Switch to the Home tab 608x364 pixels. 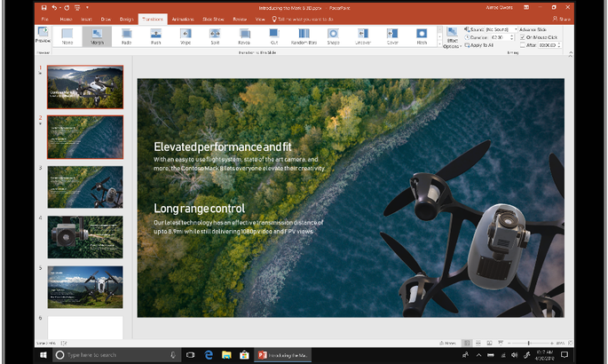(66, 19)
